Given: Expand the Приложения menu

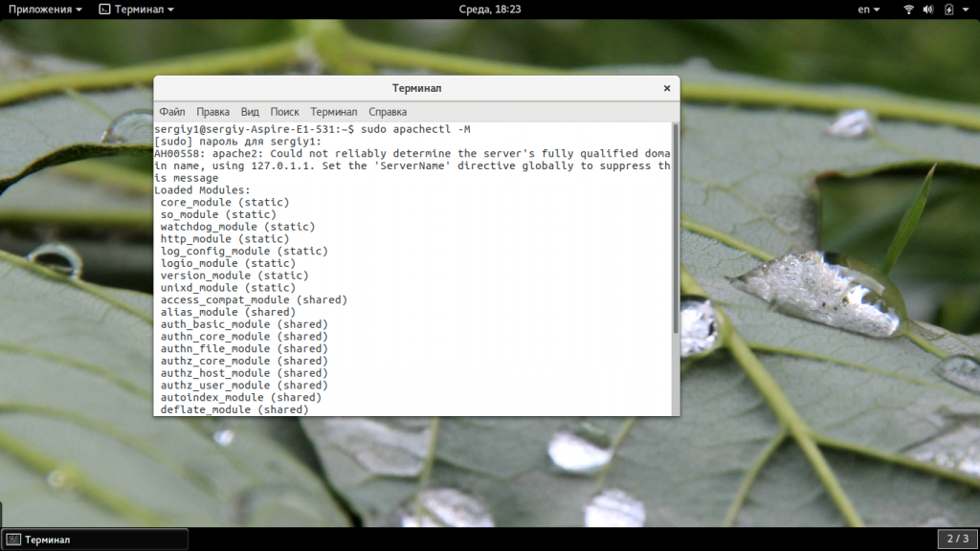Looking at the screenshot, I should 45,10.
